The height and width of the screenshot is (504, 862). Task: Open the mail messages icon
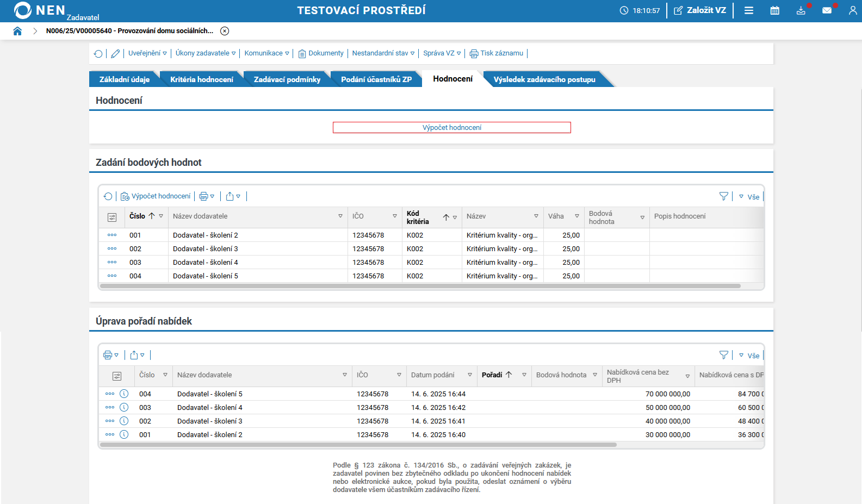(x=827, y=10)
